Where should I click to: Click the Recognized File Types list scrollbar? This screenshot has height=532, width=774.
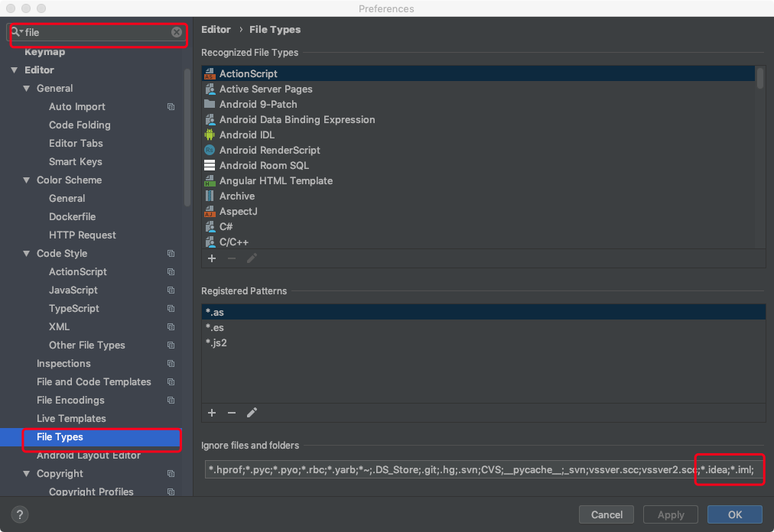[760, 78]
